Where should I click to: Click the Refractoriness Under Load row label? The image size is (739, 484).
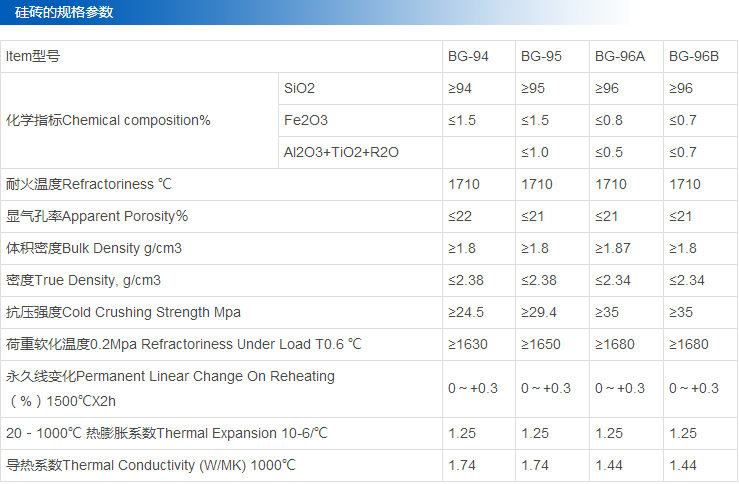[x=184, y=344]
